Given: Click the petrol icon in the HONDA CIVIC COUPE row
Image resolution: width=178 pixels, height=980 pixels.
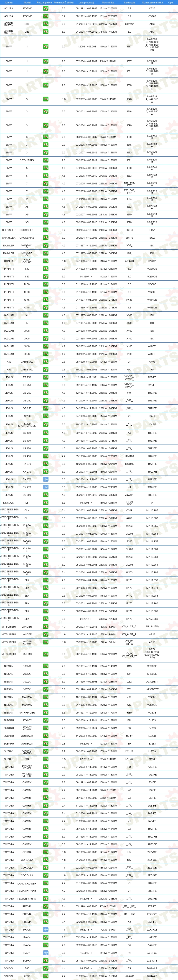Looking at the screenshot, I should (46, 261).
